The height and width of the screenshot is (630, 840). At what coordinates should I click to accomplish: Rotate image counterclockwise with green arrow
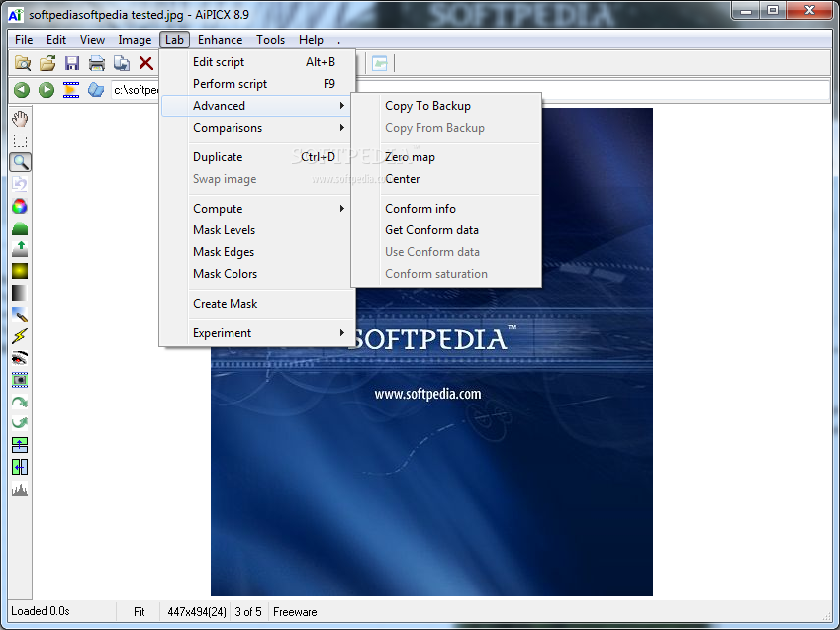point(20,423)
